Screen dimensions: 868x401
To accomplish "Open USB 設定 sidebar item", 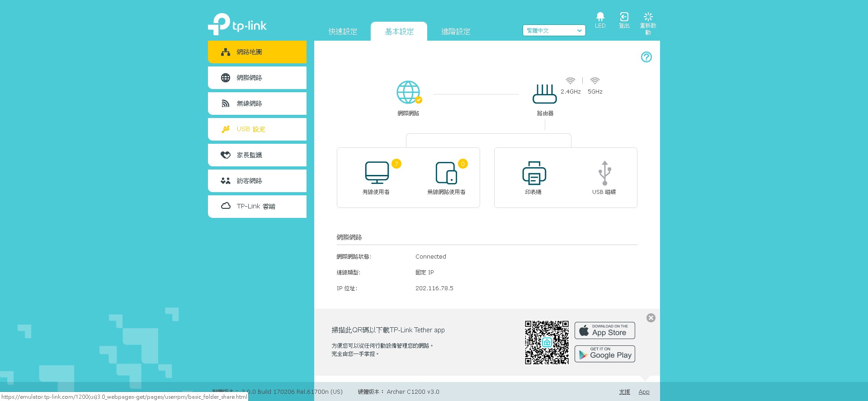I will (x=257, y=129).
